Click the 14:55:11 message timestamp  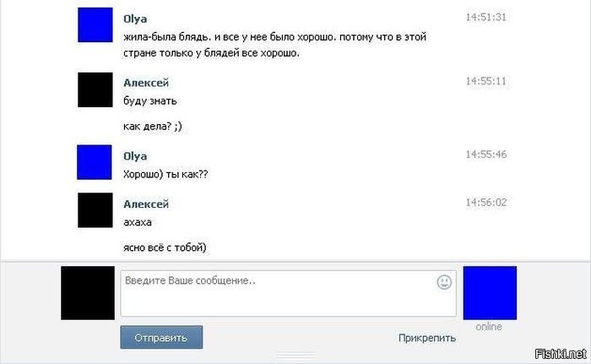(485, 81)
